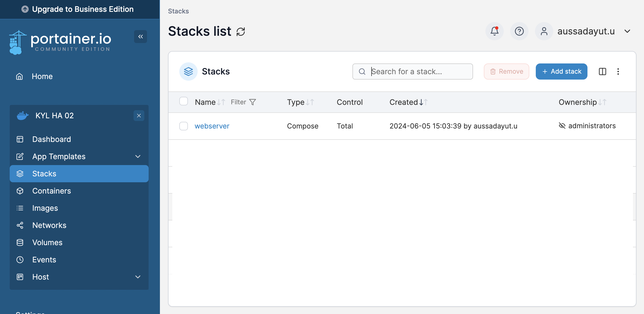Go to Containers in the sidebar
The width and height of the screenshot is (644, 314).
pyautogui.click(x=51, y=191)
